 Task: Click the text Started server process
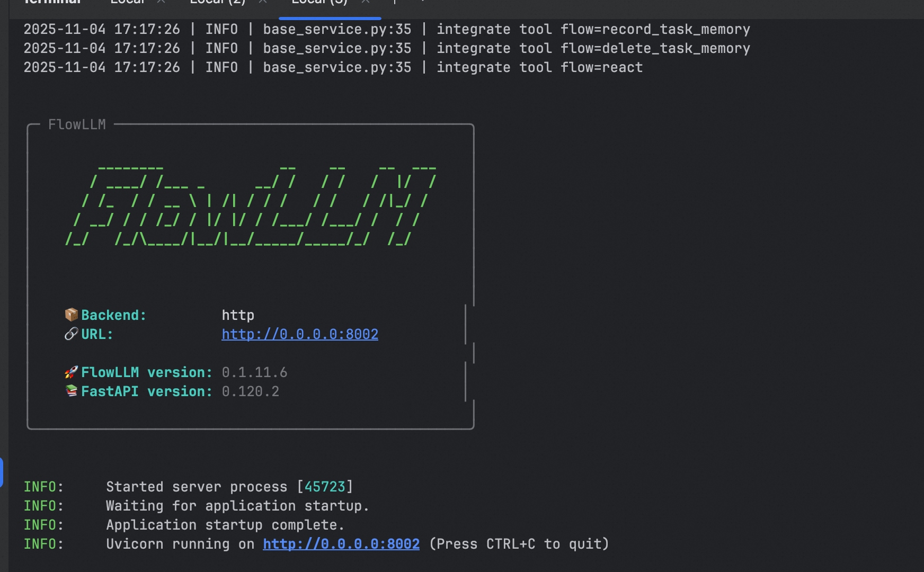pyautogui.click(x=197, y=487)
